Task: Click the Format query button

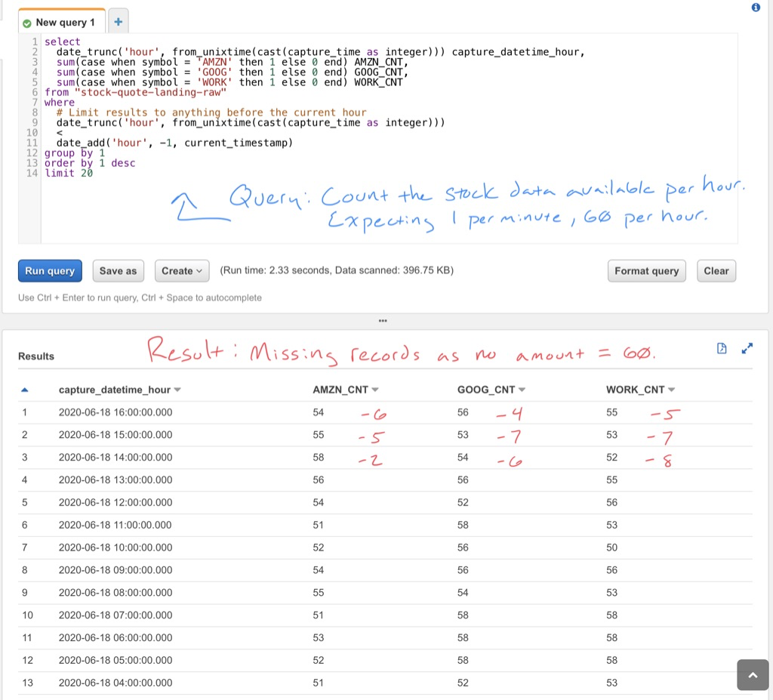Action: pyautogui.click(x=646, y=270)
